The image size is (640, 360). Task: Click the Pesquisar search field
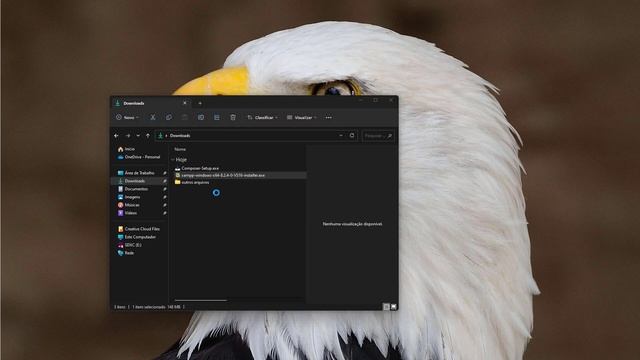click(x=378, y=136)
